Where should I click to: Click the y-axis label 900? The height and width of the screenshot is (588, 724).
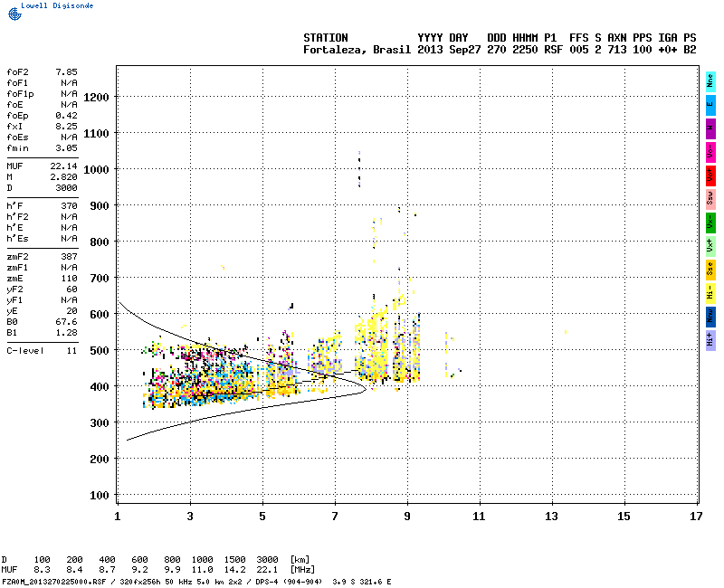[x=100, y=206]
